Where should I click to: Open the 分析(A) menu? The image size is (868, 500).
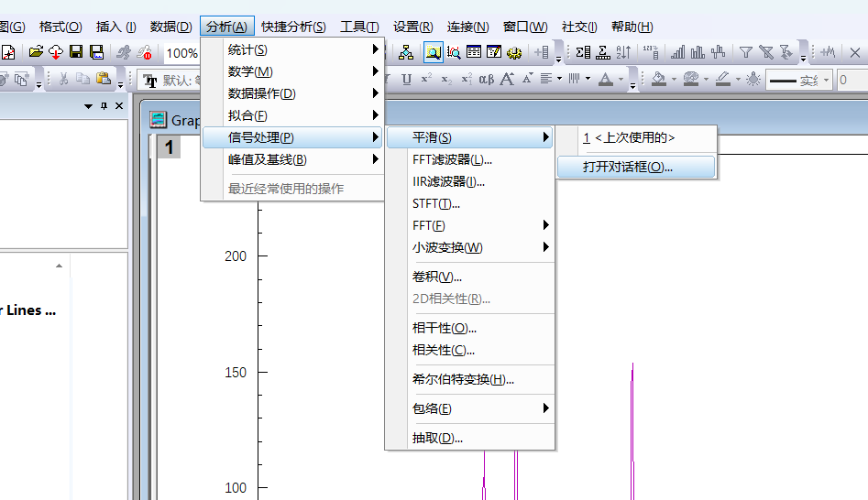[227, 27]
